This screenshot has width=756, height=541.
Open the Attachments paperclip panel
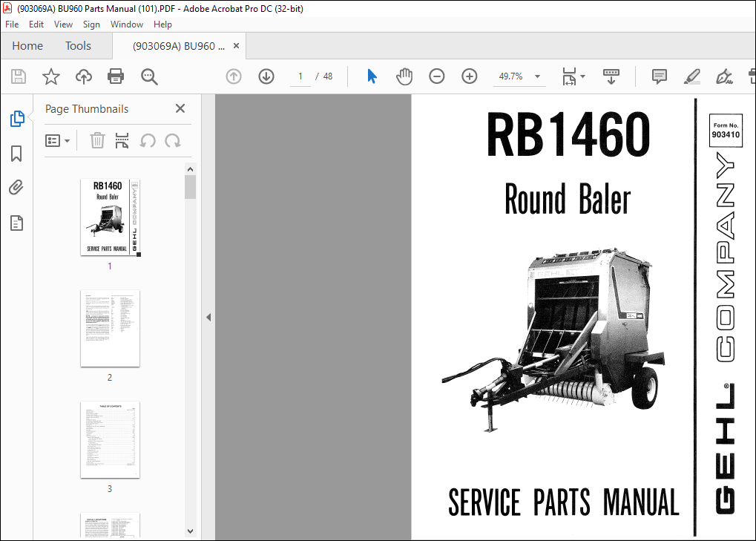click(x=16, y=188)
